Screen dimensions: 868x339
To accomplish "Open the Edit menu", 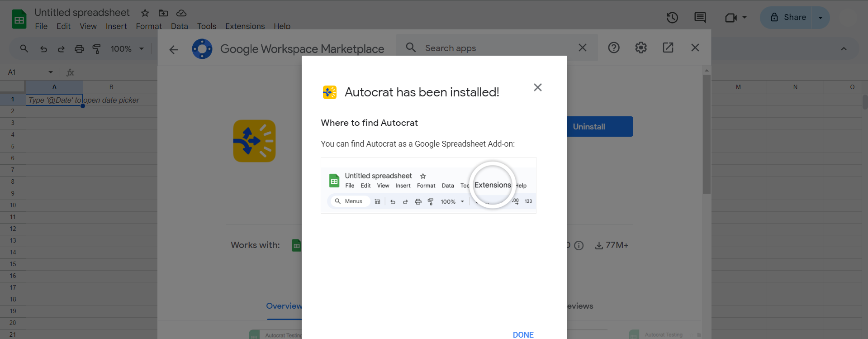I will click(63, 26).
